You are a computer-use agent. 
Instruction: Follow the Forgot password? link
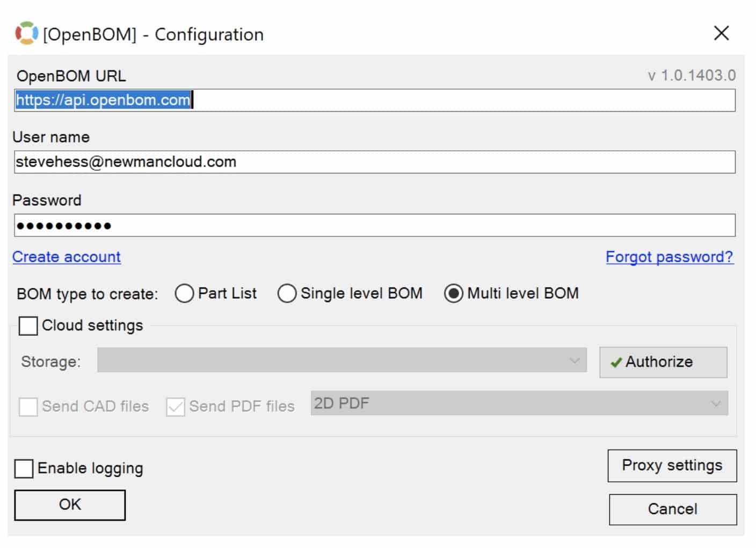[670, 257]
